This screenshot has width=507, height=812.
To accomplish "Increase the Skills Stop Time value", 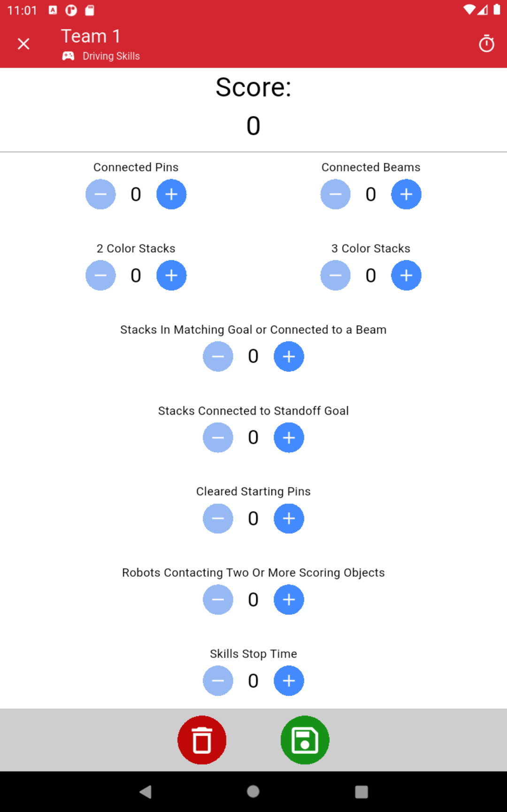I will [288, 681].
